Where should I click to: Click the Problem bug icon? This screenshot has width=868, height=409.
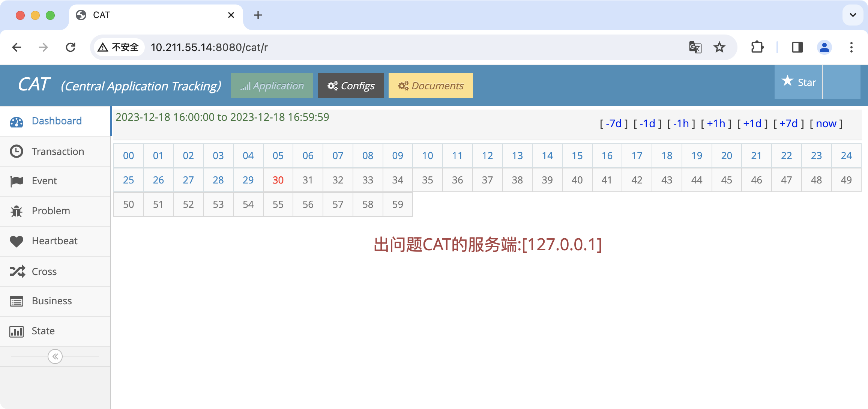point(17,211)
